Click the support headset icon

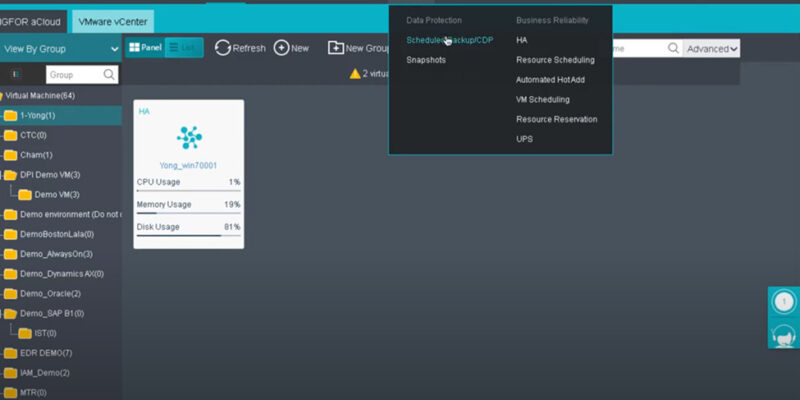pos(784,335)
